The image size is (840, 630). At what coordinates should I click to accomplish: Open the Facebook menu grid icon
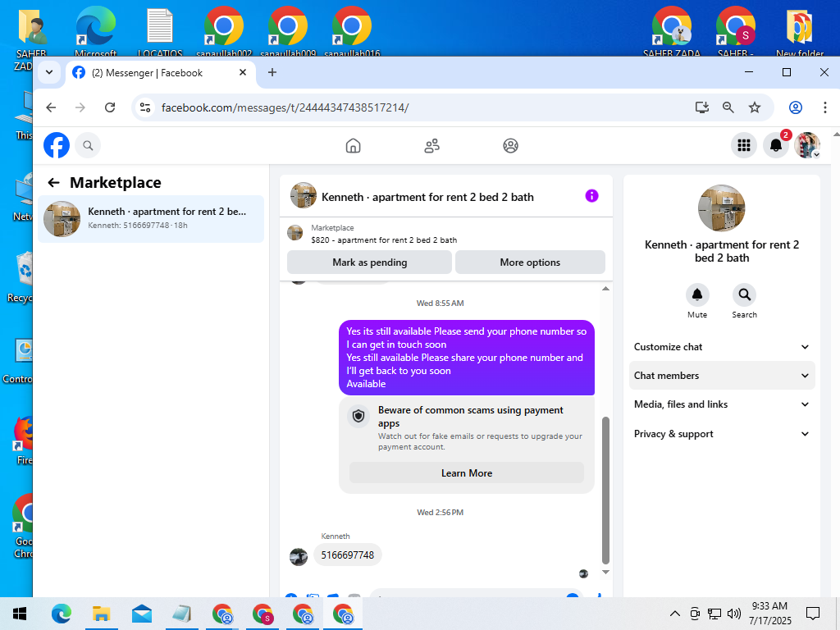point(743,145)
